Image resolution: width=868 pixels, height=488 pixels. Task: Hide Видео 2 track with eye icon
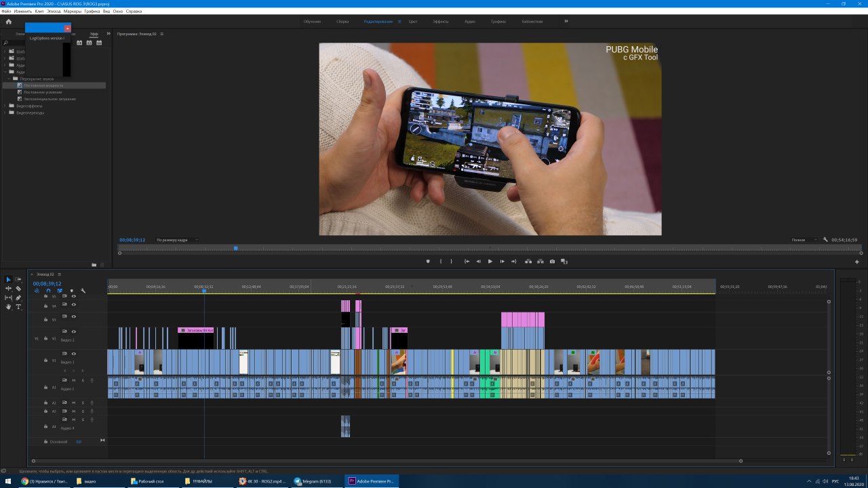(x=73, y=331)
